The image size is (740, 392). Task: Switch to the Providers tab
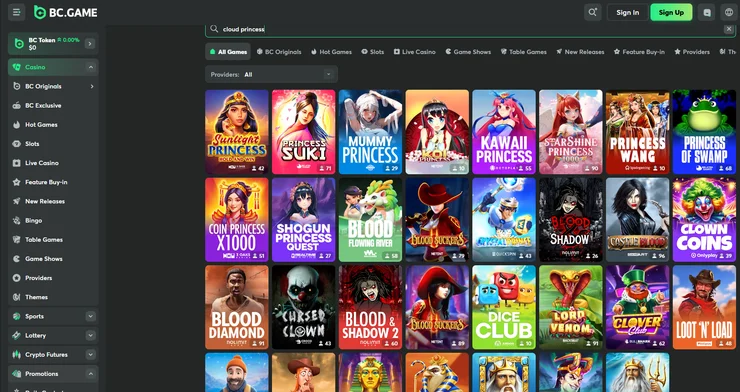(692, 52)
